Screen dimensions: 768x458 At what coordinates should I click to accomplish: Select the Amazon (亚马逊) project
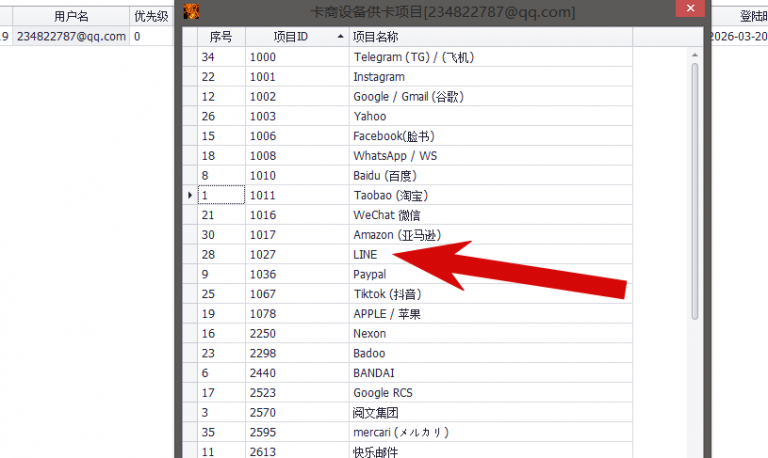click(397, 235)
